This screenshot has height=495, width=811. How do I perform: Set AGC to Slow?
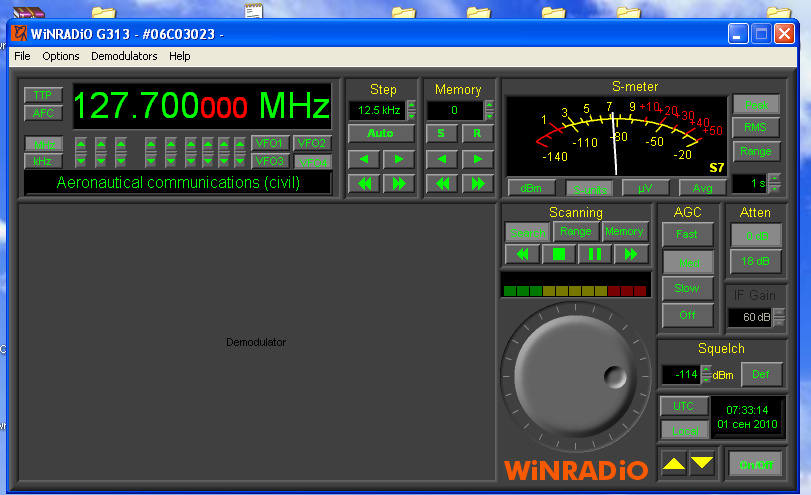point(687,288)
